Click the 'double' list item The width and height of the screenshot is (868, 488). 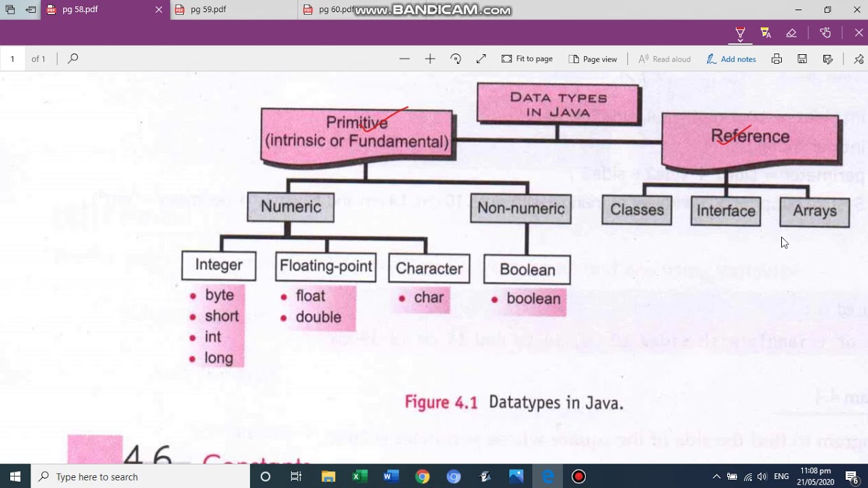[x=317, y=317]
